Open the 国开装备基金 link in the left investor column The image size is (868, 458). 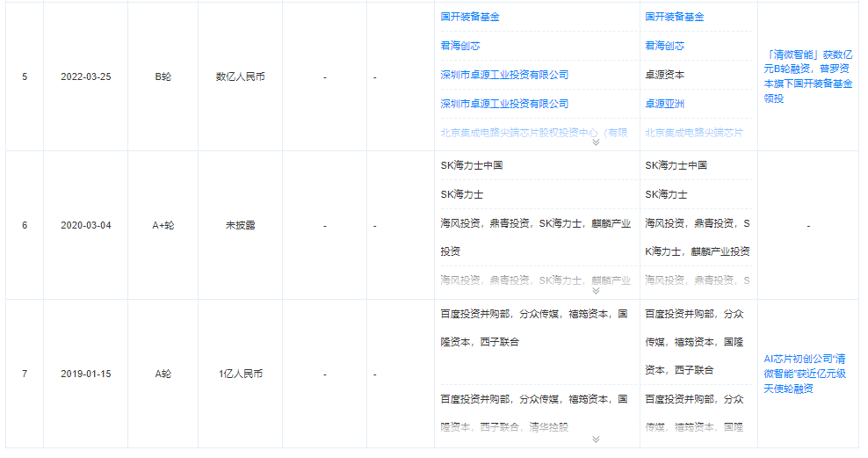point(469,18)
